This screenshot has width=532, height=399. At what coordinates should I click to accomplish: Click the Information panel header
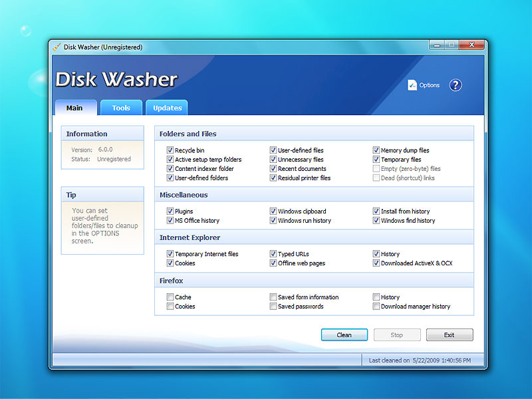coord(102,134)
